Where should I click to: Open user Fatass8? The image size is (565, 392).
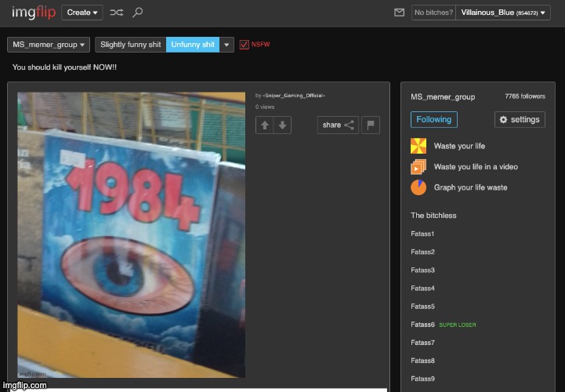(422, 361)
